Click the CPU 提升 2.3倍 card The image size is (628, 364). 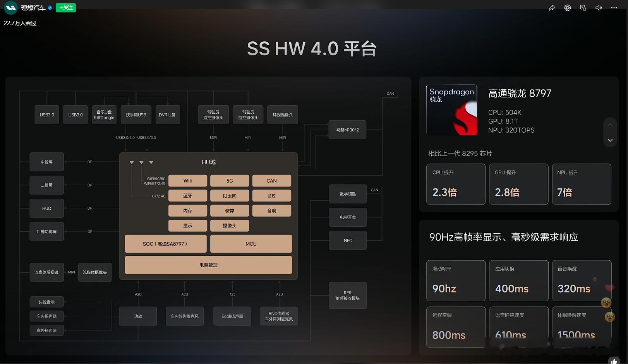pyautogui.click(x=456, y=184)
